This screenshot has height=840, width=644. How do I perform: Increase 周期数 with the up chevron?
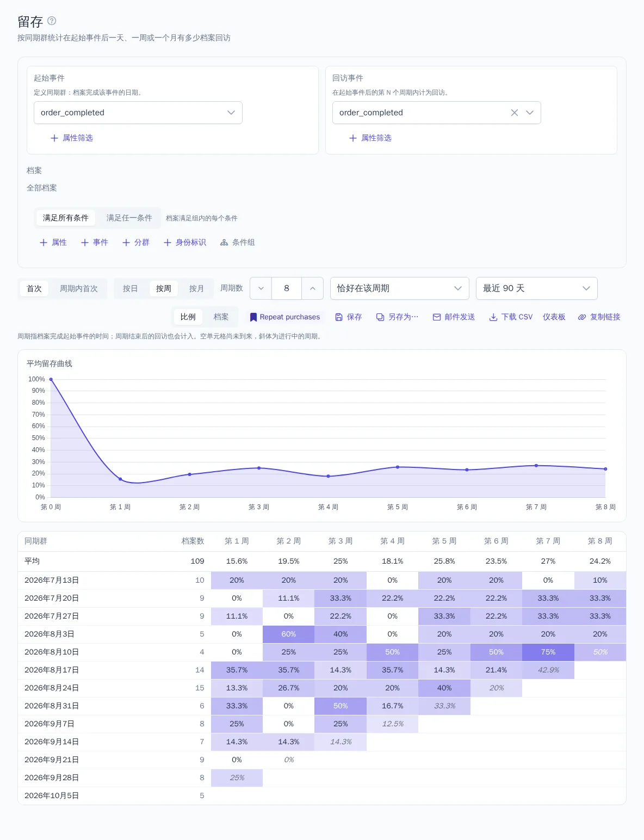(312, 288)
